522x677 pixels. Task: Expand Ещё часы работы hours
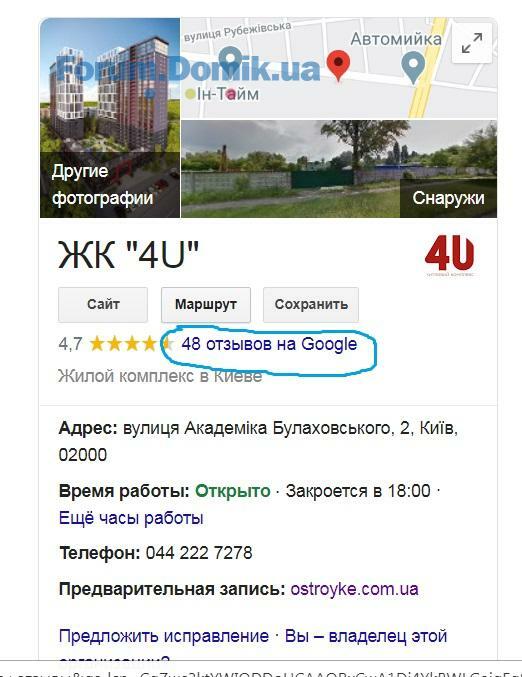(131, 518)
